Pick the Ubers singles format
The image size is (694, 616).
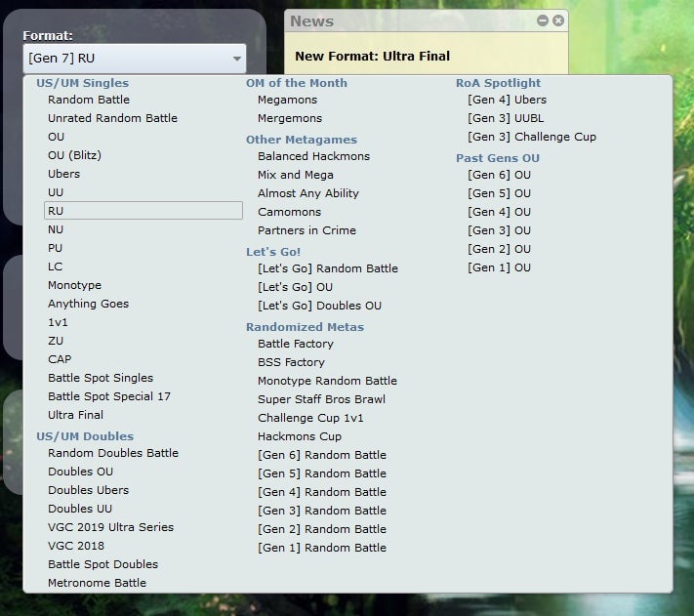(64, 174)
